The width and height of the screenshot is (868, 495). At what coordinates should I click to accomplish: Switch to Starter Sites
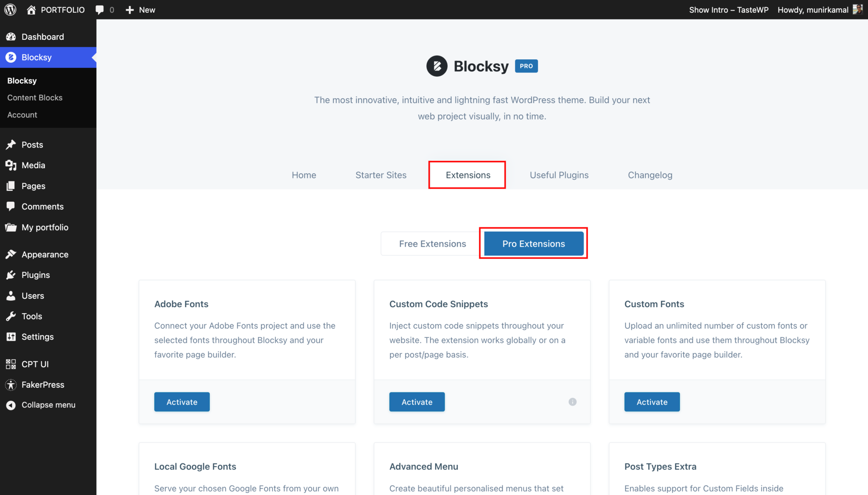(x=381, y=175)
